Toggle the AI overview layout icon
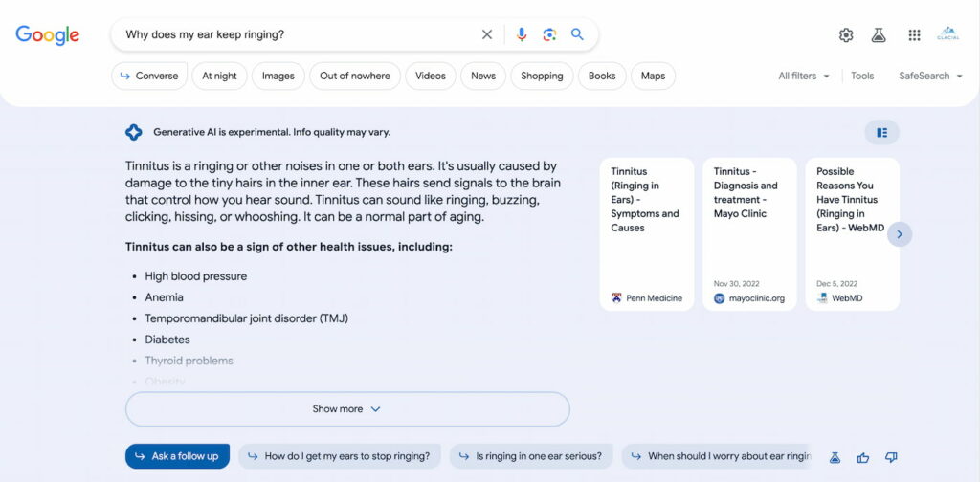Image resolution: width=980 pixels, height=482 pixels. point(881,132)
